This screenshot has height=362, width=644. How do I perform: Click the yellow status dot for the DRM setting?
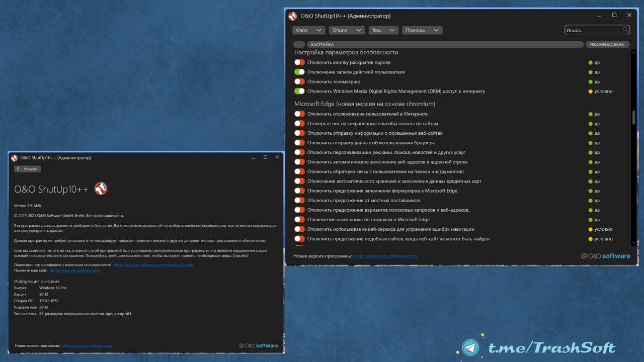590,92
